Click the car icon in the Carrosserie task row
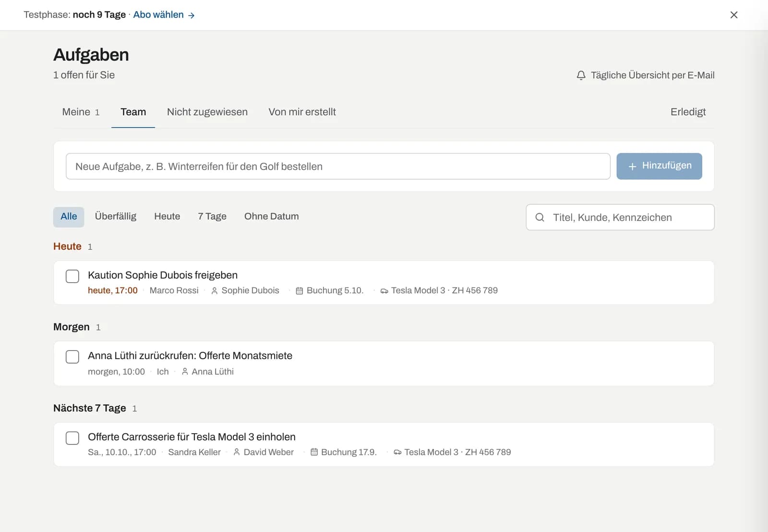The image size is (768, 532). 397,452
